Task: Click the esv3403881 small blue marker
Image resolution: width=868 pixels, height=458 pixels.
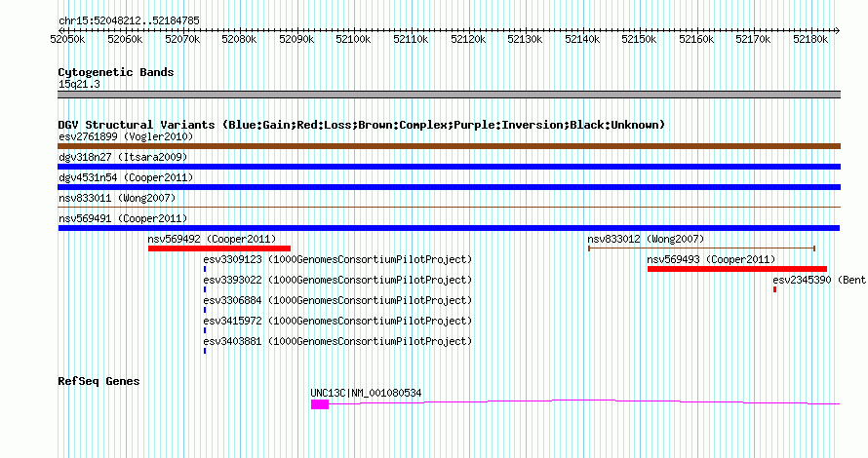Action: [205, 351]
